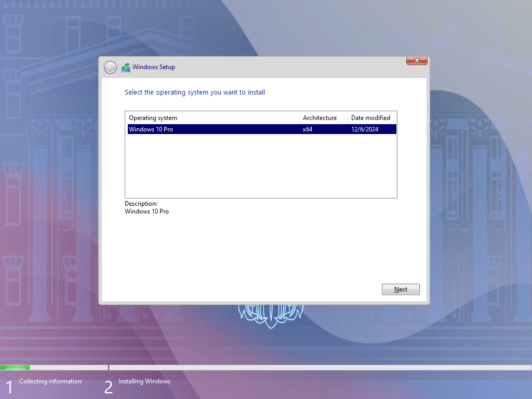Click the setup progress bar
The image size is (532, 399).
tap(266, 367)
